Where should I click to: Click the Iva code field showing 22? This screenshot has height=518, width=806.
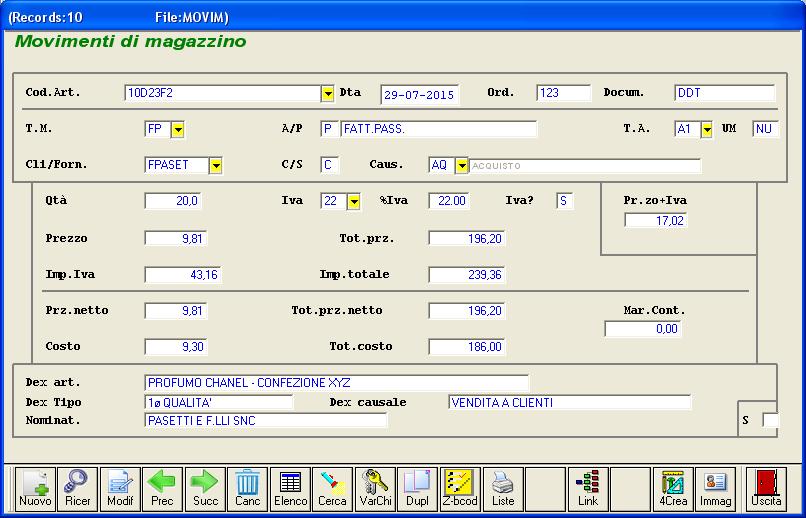334,201
